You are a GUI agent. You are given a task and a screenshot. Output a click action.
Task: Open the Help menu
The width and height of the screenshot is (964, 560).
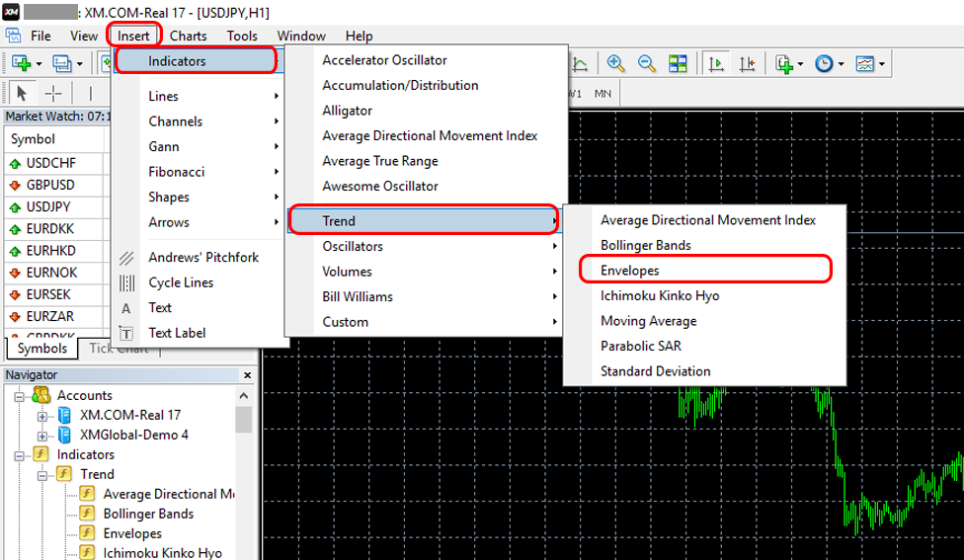(x=360, y=36)
